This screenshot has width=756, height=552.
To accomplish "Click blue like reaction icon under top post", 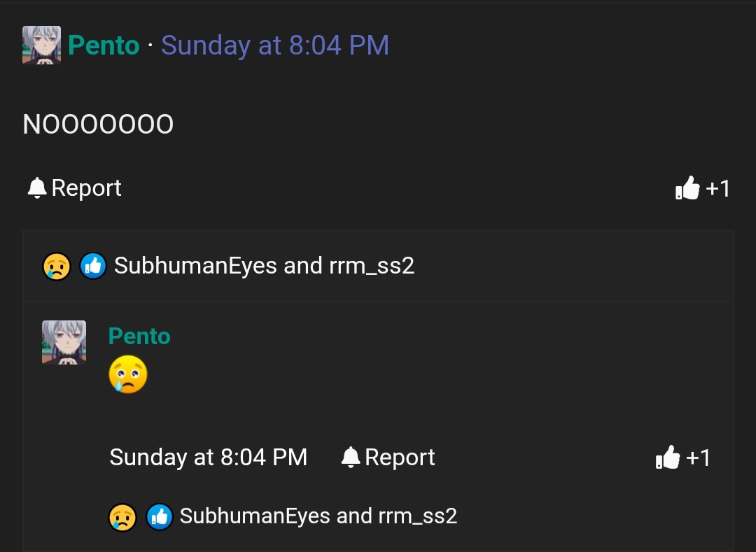I will click(92, 266).
